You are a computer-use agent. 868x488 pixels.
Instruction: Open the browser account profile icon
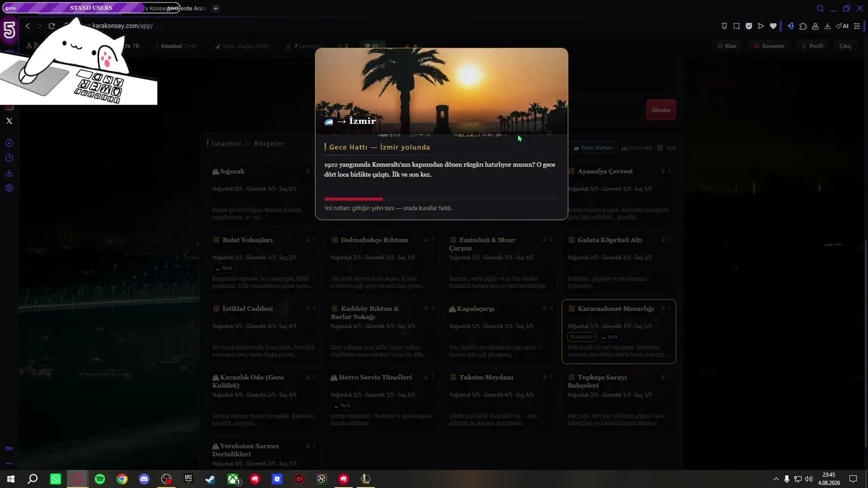815,26
